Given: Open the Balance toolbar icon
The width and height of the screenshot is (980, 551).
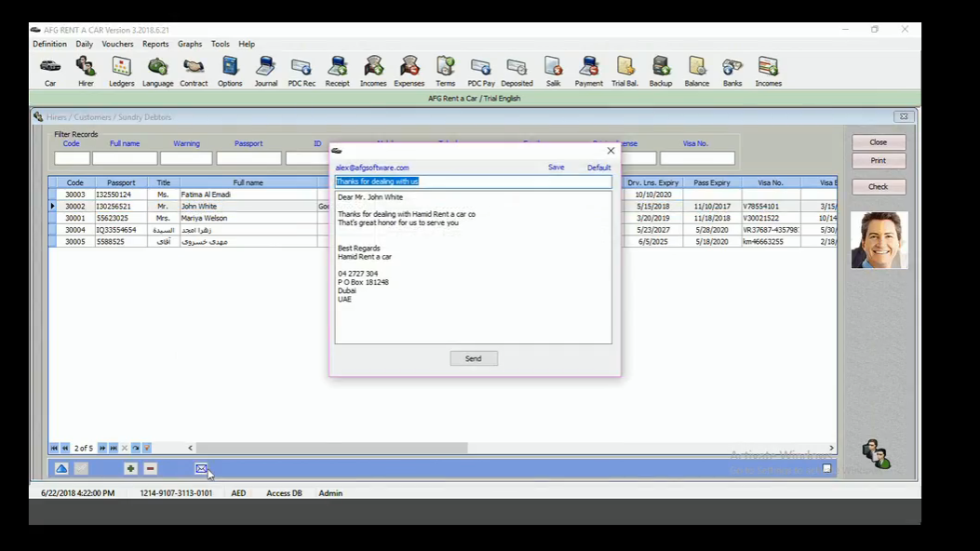Looking at the screenshot, I should click(x=696, y=72).
